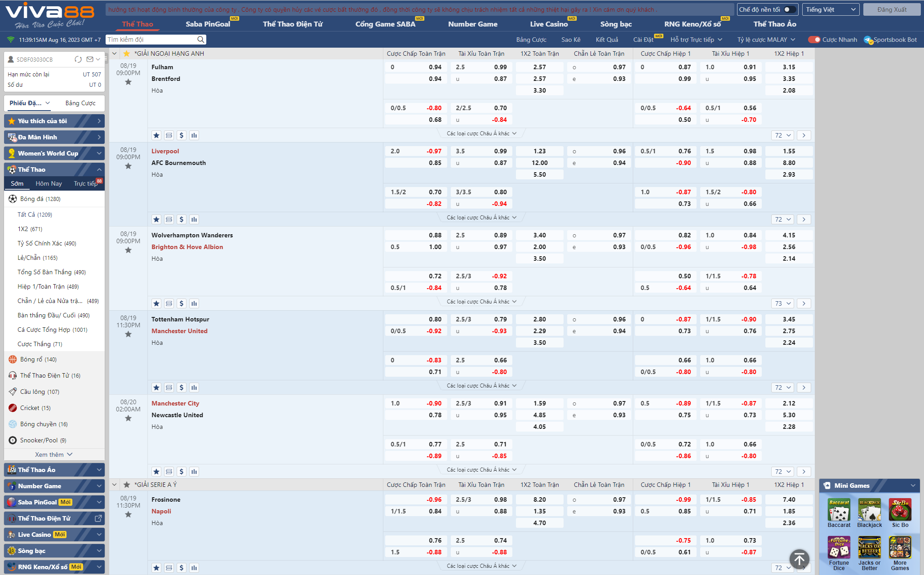This screenshot has width=924, height=575.
Task: Click star on Liverpool vs Bournemouth time column
Action: (x=128, y=166)
